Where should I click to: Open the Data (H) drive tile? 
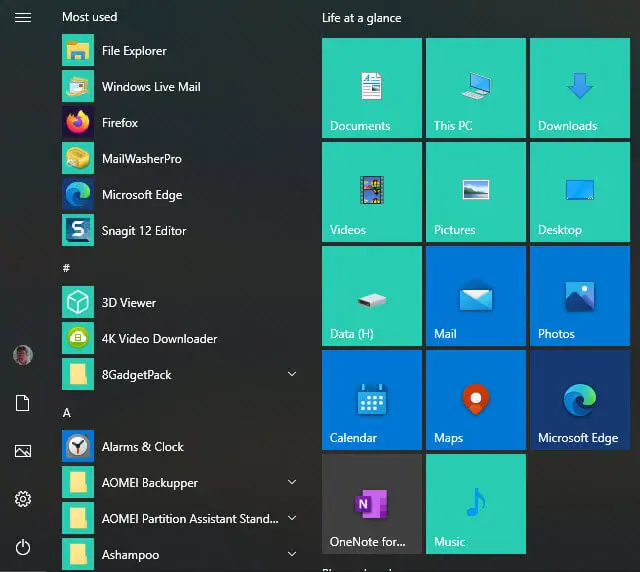click(x=372, y=296)
